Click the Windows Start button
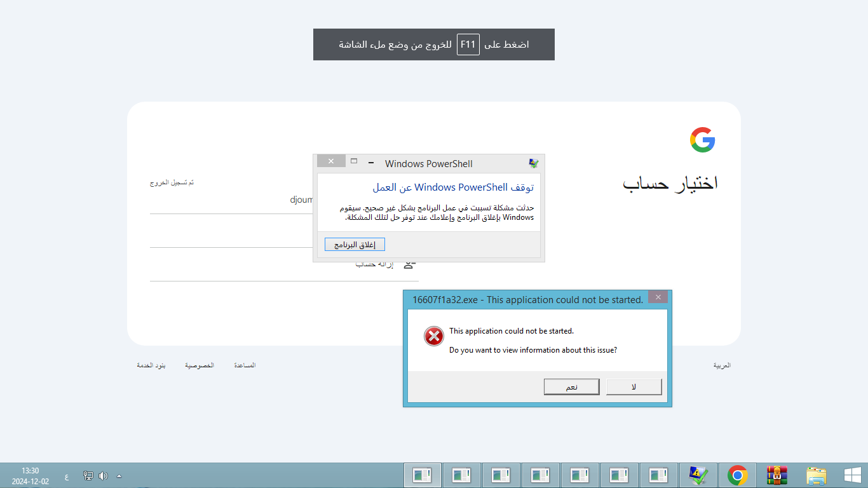The image size is (868, 488). pyautogui.click(x=852, y=475)
